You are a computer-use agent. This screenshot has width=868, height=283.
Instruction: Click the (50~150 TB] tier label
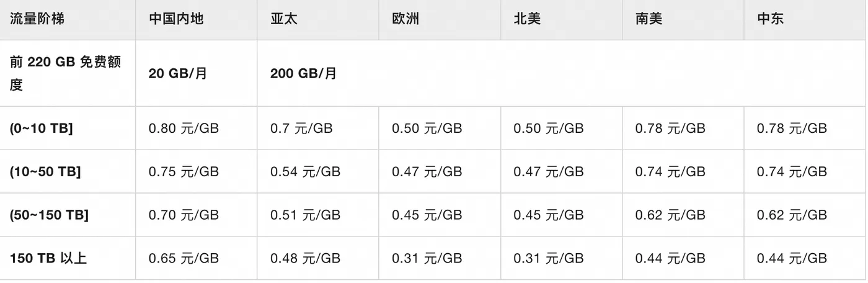[49, 215]
